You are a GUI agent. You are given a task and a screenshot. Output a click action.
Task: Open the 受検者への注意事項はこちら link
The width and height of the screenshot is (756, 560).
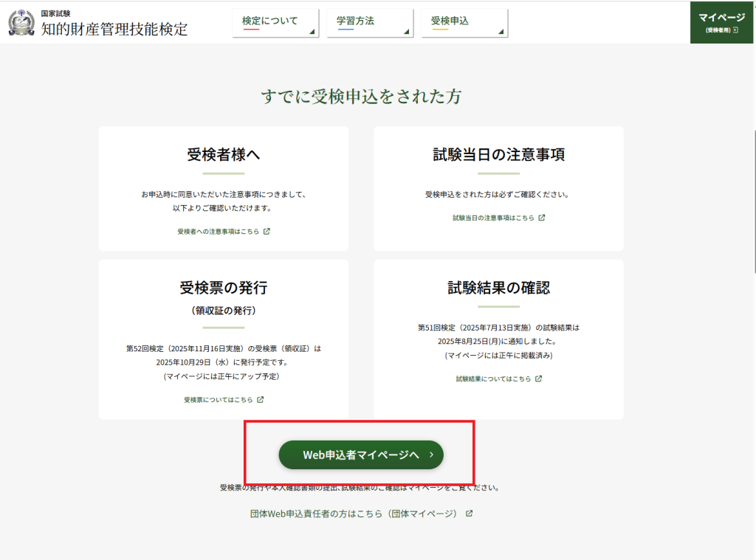click(218, 232)
